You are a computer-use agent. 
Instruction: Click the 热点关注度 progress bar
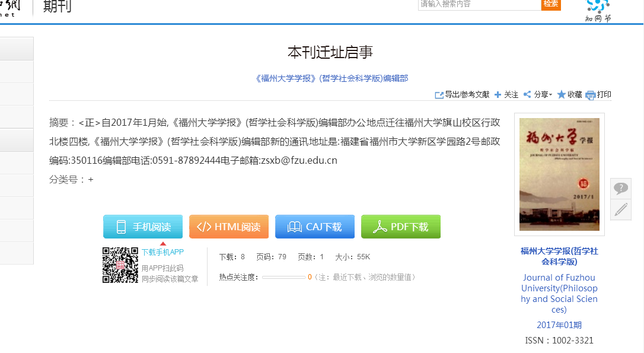[x=283, y=277]
